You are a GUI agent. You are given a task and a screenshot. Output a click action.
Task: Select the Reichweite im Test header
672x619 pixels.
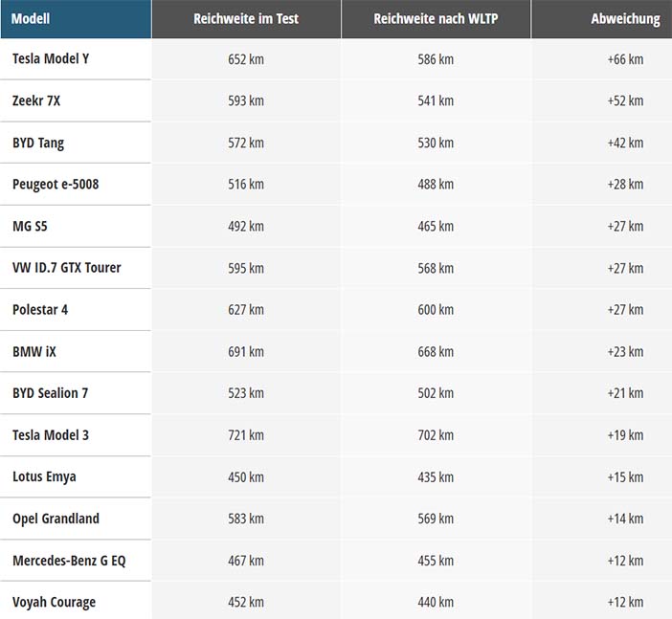click(246, 19)
